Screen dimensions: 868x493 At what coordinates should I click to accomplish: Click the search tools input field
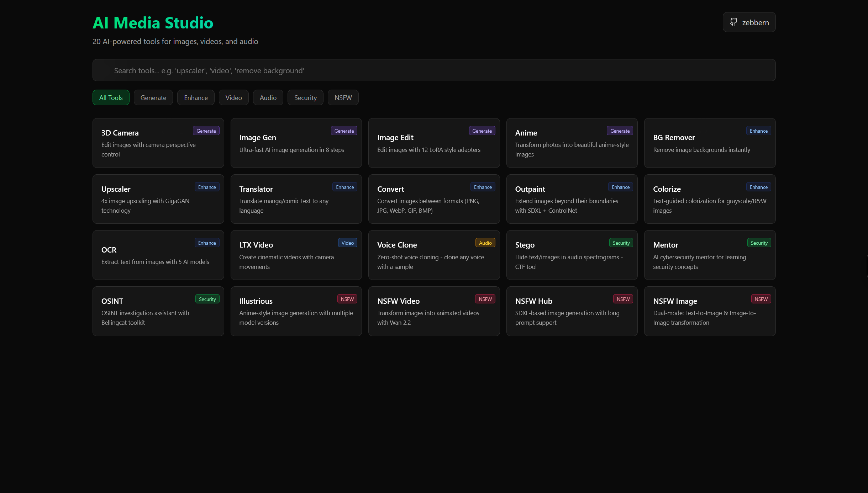[x=433, y=70]
